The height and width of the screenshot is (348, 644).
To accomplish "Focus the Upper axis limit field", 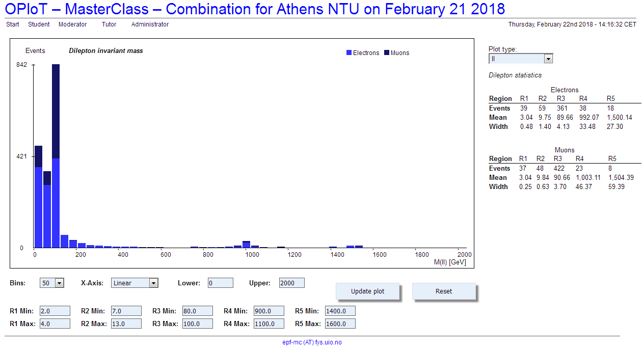I will coord(292,283).
